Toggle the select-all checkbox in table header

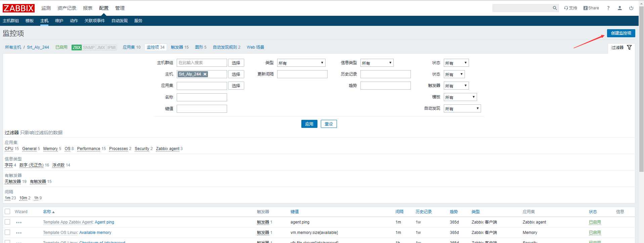pyautogui.click(x=7, y=211)
